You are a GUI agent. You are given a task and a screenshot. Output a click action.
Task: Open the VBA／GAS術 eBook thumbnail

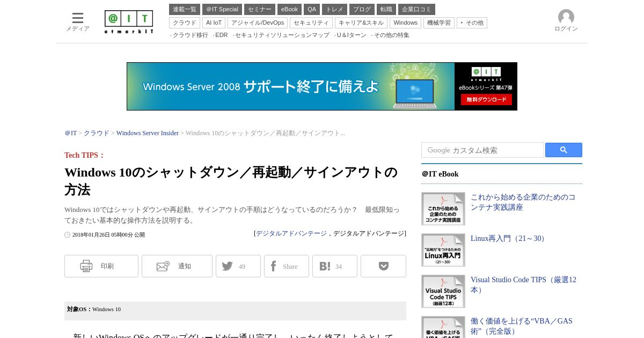(x=443, y=327)
